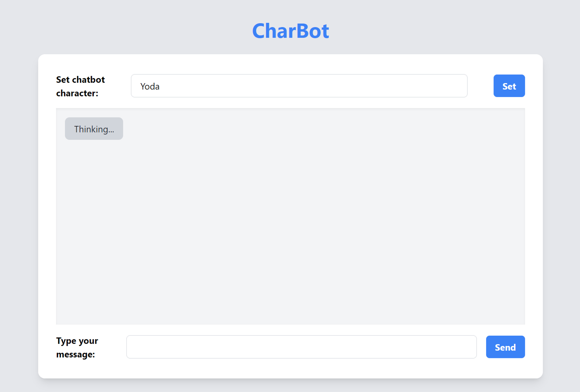
Task: Activate the empty message input
Action: pyautogui.click(x=301, y=347)
